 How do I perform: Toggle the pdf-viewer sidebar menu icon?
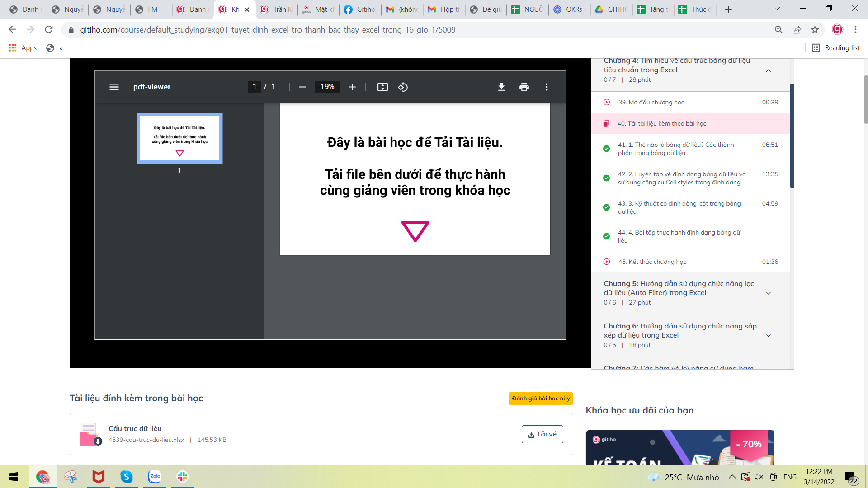point(114,87)
